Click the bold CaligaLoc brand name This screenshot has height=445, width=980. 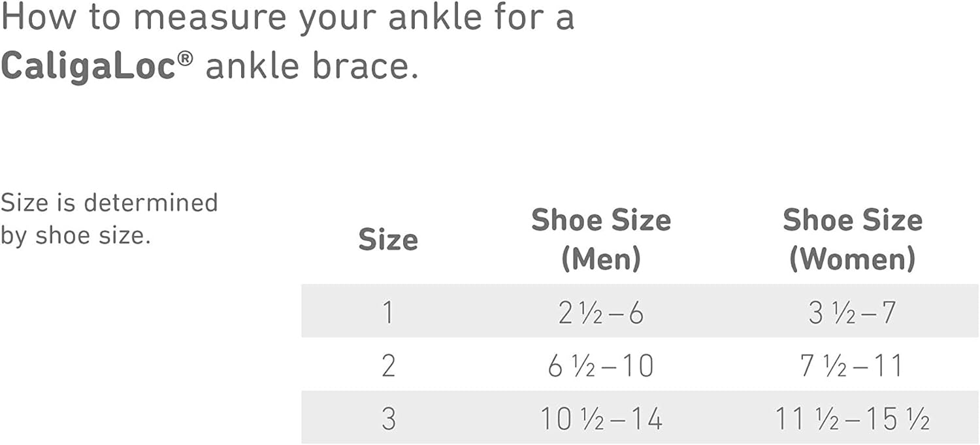point(89,67)
